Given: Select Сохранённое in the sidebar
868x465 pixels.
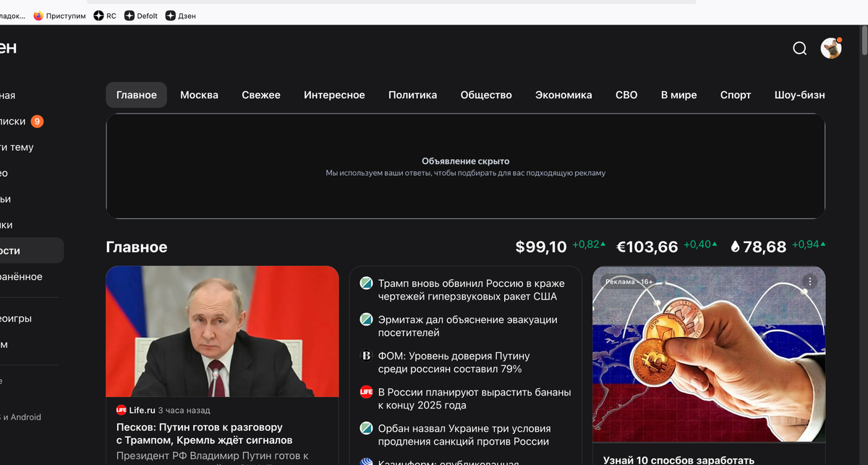Looking at the screenshot, I should pyautogui.click(x=22, y=276).
